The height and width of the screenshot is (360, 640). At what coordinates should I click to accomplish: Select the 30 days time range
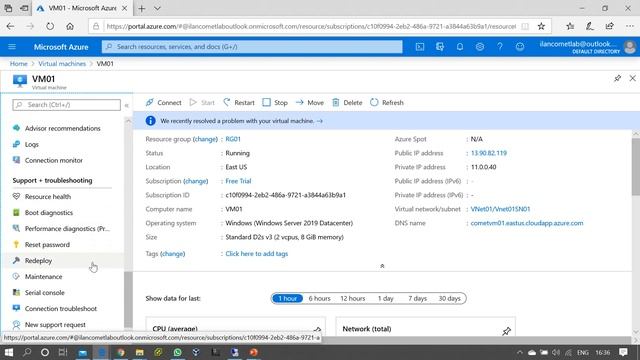[x=449, y=298]
